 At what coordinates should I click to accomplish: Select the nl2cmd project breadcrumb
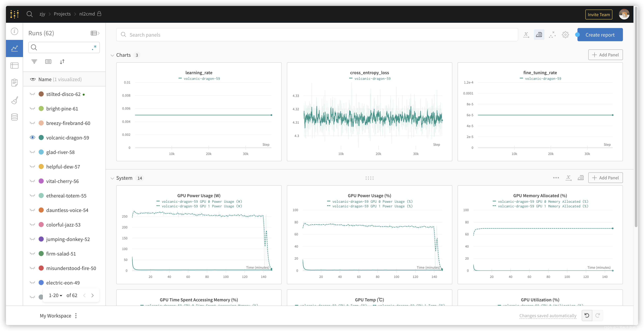click(87, 14)
